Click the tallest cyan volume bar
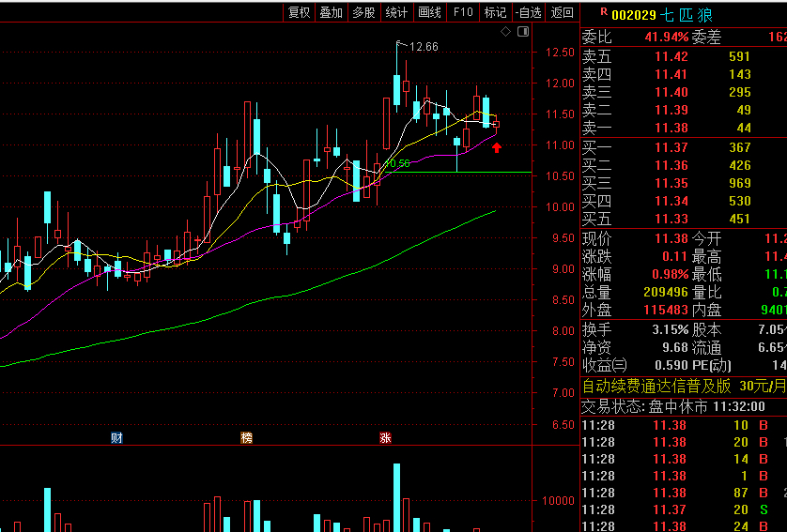Screen dimensions: 787x532 click(396, 497)
